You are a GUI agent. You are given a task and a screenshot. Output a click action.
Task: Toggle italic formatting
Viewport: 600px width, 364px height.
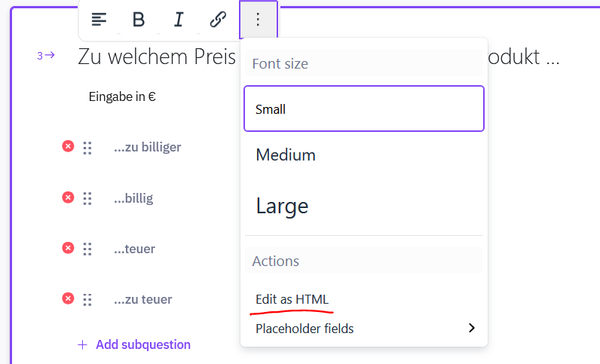[179, 20]
